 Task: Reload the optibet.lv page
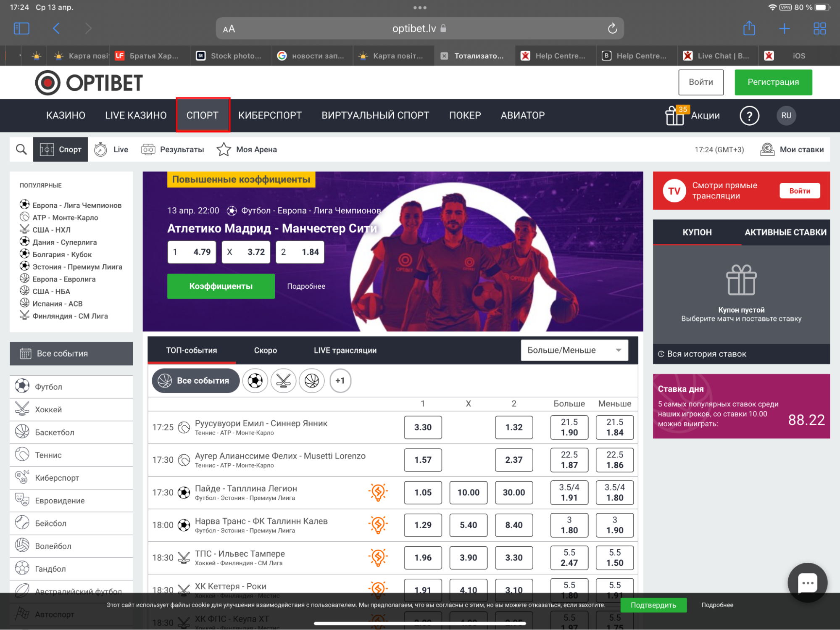click(612, 28)
